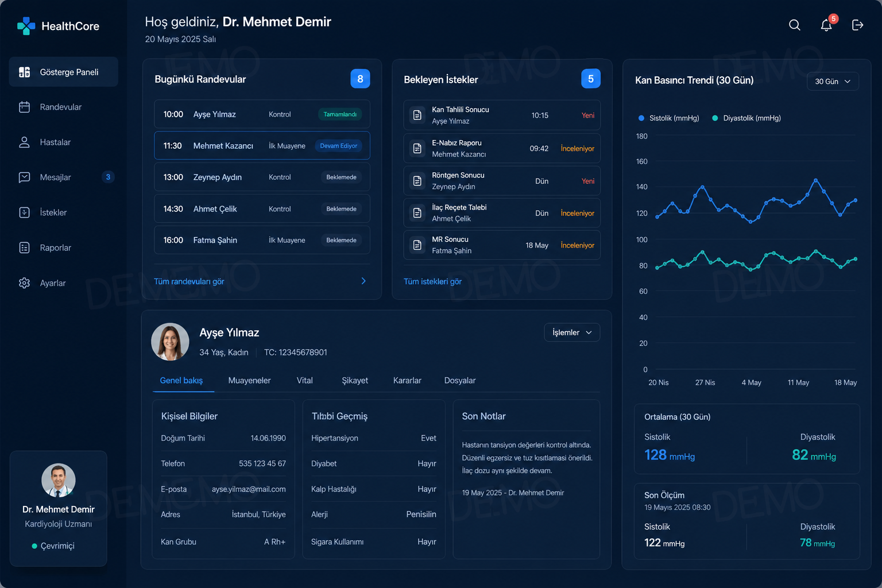
Task: Open the İşlemler actions dropdown
Action: pyautogui.click(x=572, y=332)
